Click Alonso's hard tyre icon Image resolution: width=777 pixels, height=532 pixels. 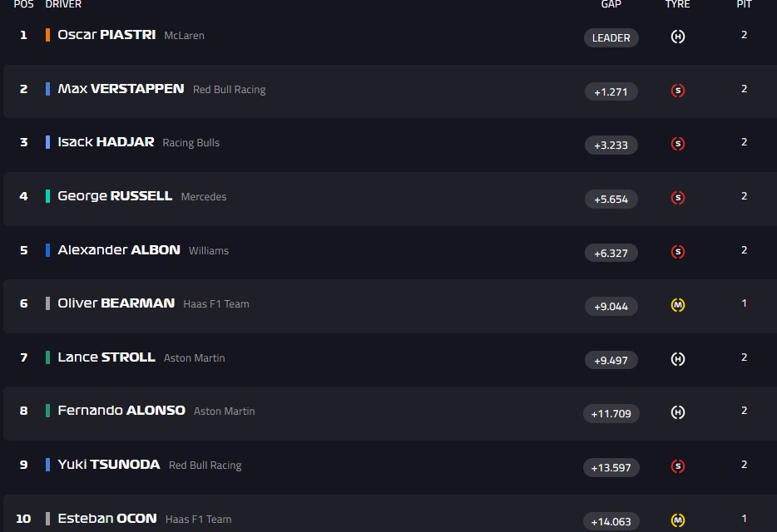[x=677, y=412]
